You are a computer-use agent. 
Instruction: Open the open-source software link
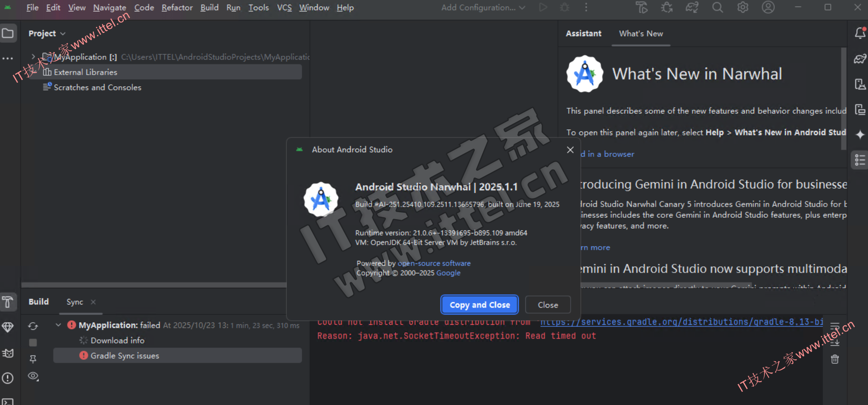point(434,263)
